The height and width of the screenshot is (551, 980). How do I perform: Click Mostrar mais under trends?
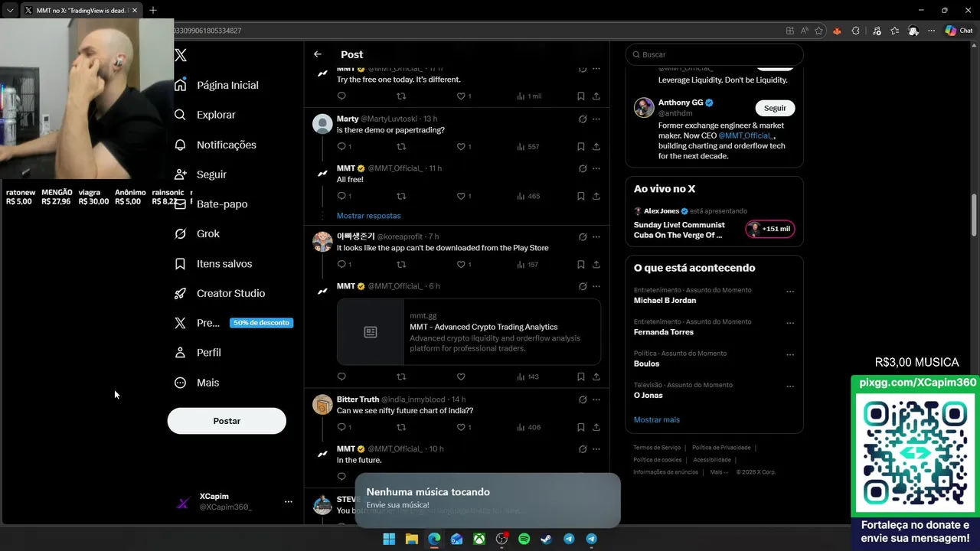[x=657, y=420]
